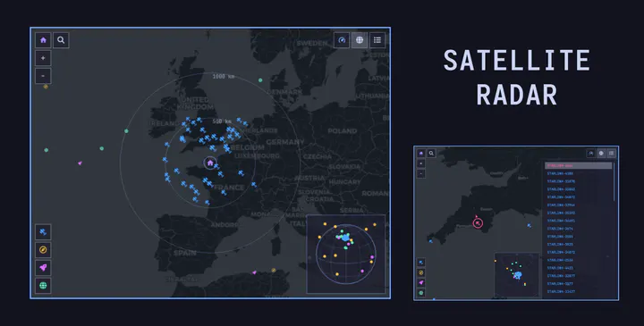Select the highlighted top Starlink list row
Viewport: 644px width, 326px height.
pyautogui.click(x=579, y=165)
